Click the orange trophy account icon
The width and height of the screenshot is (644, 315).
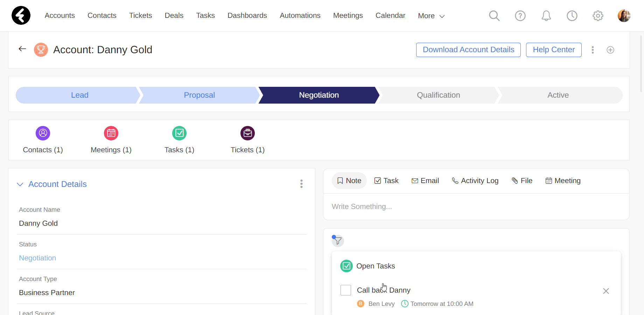[41, 50]
